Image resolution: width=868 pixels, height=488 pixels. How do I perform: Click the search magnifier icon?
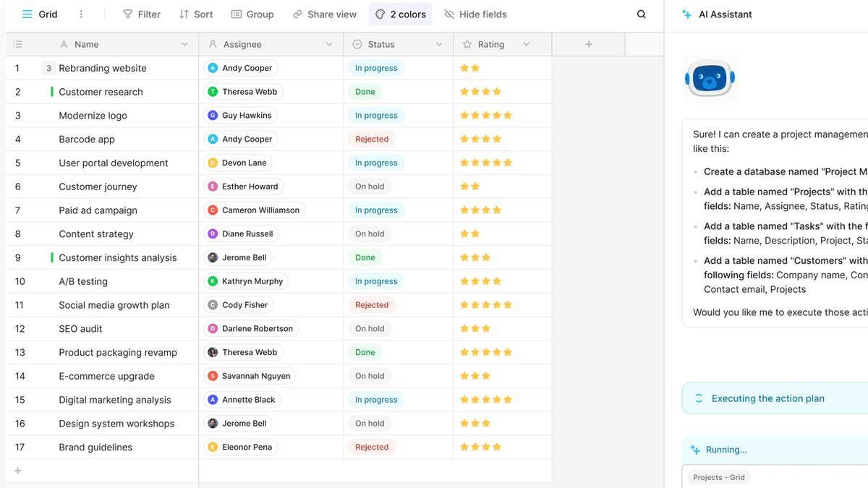(641, 14)
